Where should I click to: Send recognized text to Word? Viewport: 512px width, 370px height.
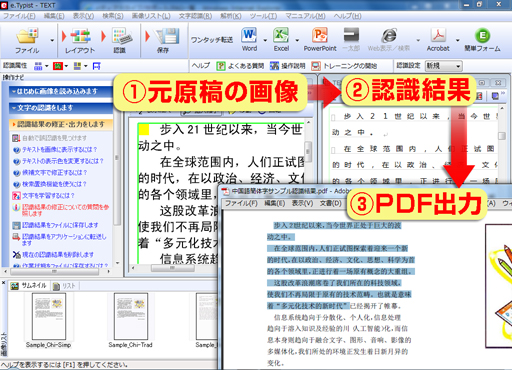pyautogui.click(x=249, y=35)
